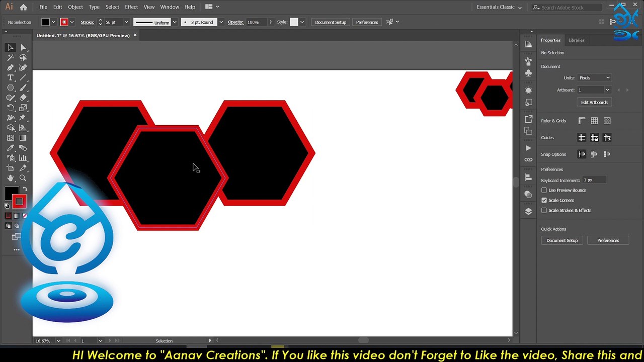Screen dimensions: 644x362
Task: Select the Eraser tool
Action: [x=23, y=98]
